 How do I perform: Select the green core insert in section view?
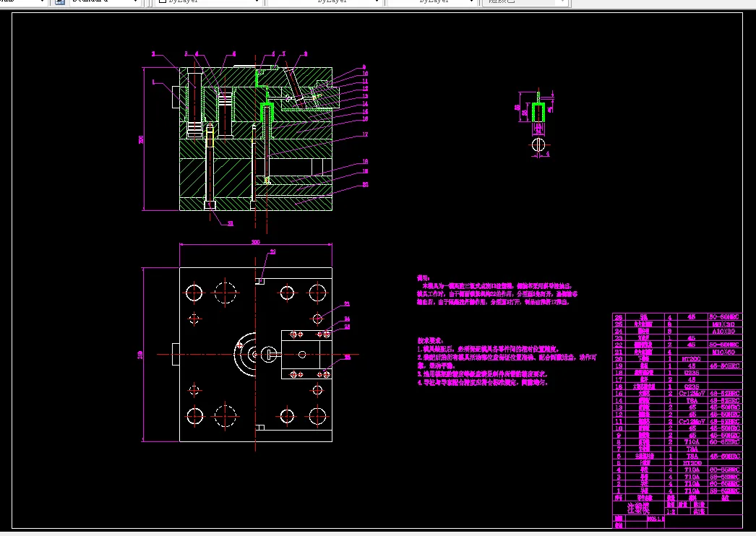(267, 112)
